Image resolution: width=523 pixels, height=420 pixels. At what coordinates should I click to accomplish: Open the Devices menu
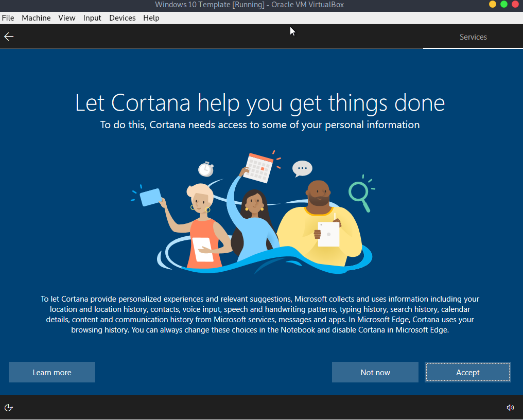[x=123, y=18]
